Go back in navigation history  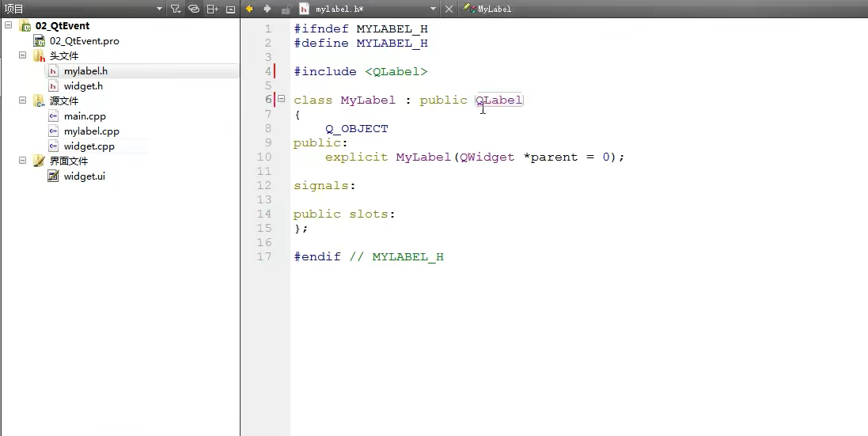tap(249, 9)
